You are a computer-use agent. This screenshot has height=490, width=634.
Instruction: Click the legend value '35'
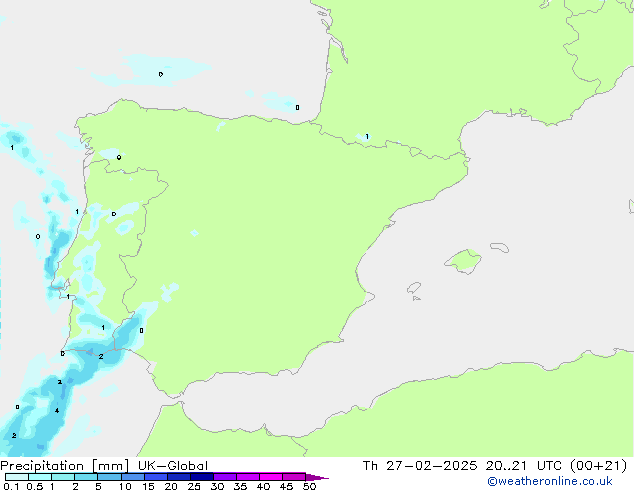240,486
